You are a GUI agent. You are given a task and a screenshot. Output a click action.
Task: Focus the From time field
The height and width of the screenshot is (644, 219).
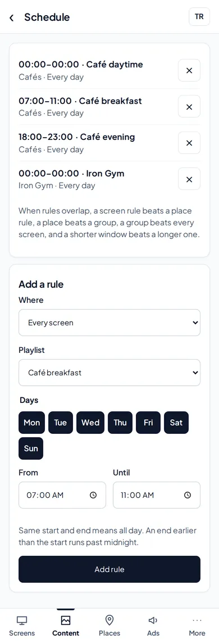(62, 495)
